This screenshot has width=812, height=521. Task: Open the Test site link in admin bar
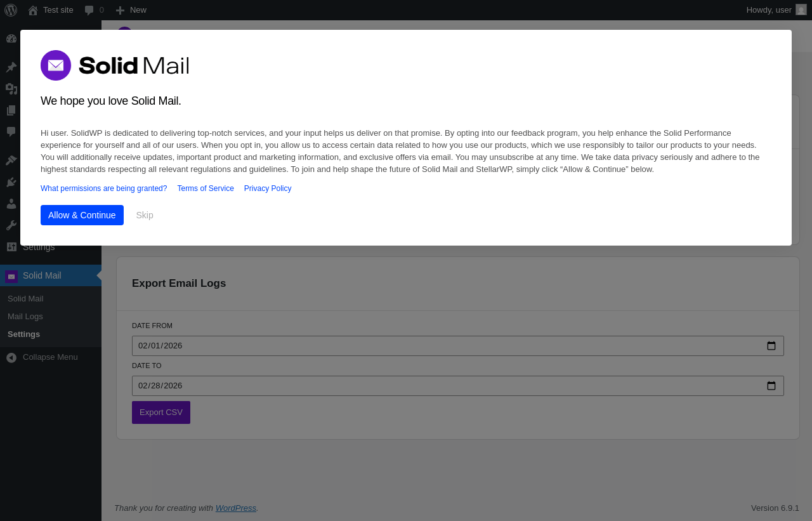(51, 10)
